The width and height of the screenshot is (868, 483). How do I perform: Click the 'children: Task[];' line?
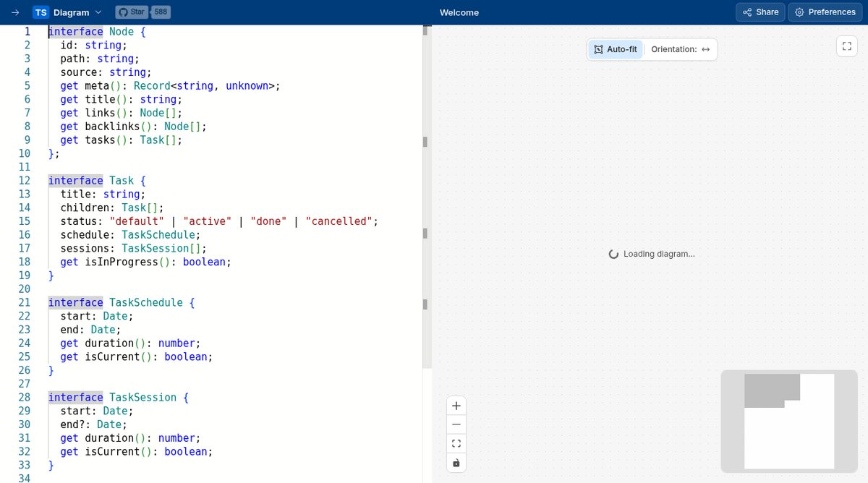point(112,208)
